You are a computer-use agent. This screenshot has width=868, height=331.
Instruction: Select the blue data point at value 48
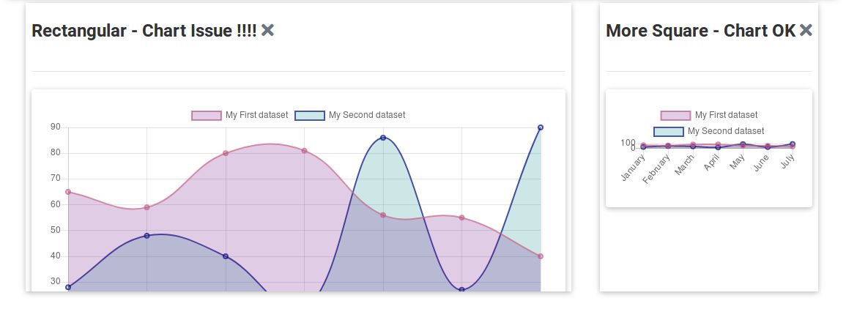click(x=146, y=236)
